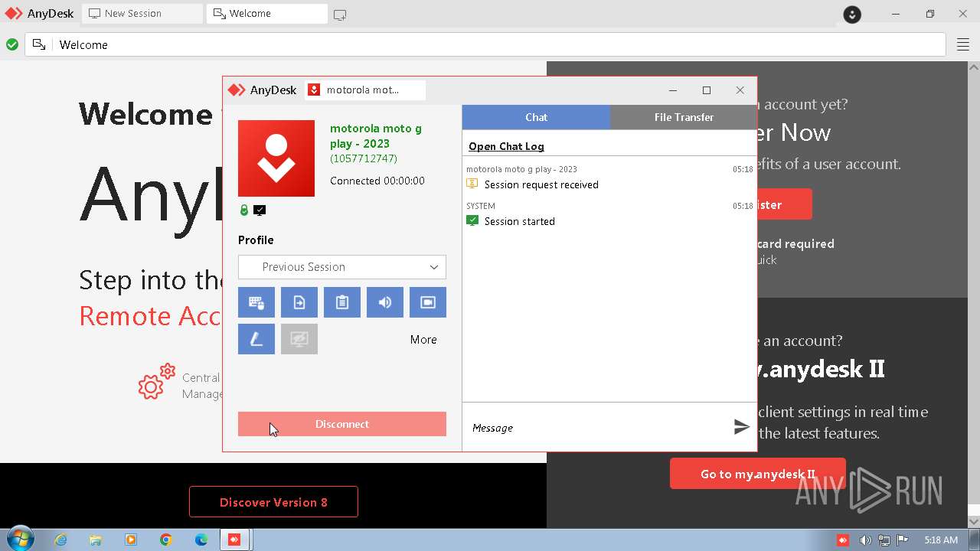Open the Windows Start button
The height and width of the screenshot is (551, 980).
click(20, 540)
